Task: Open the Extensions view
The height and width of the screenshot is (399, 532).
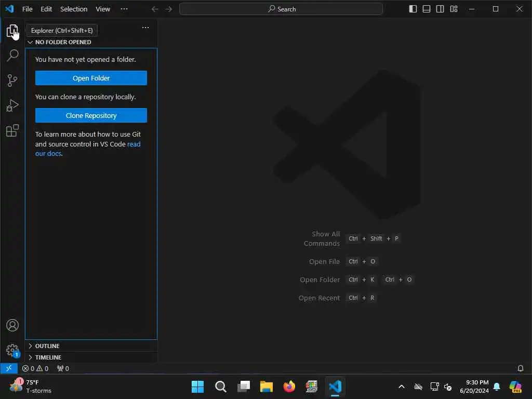Action: point(12,130)
